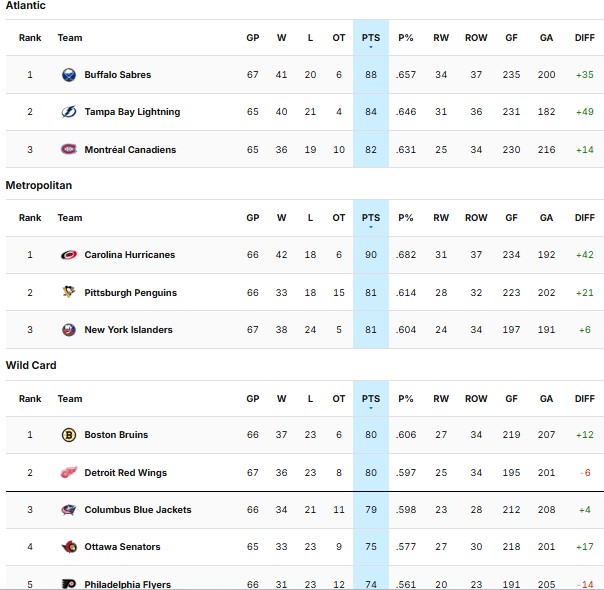The width and height of the screenshot is (604, 590).
Task: Click the Ottawa Senators logo icon
Action: point(69,547)
